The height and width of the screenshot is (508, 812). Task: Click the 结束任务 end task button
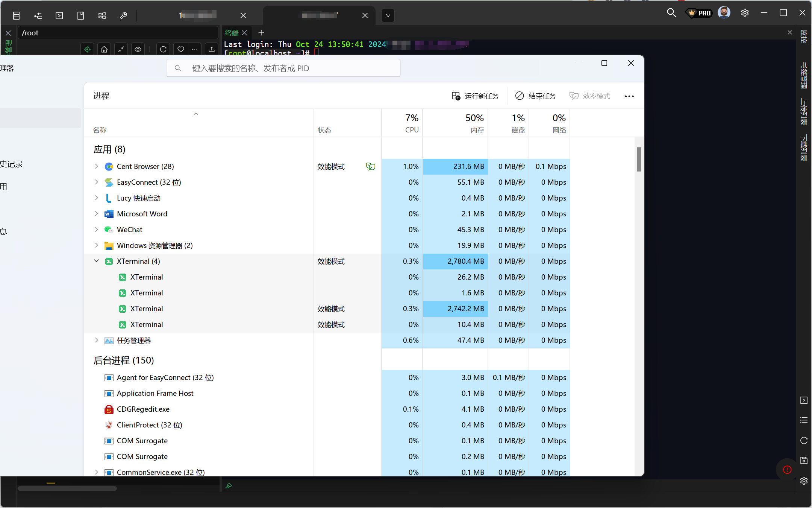(535, 96)
